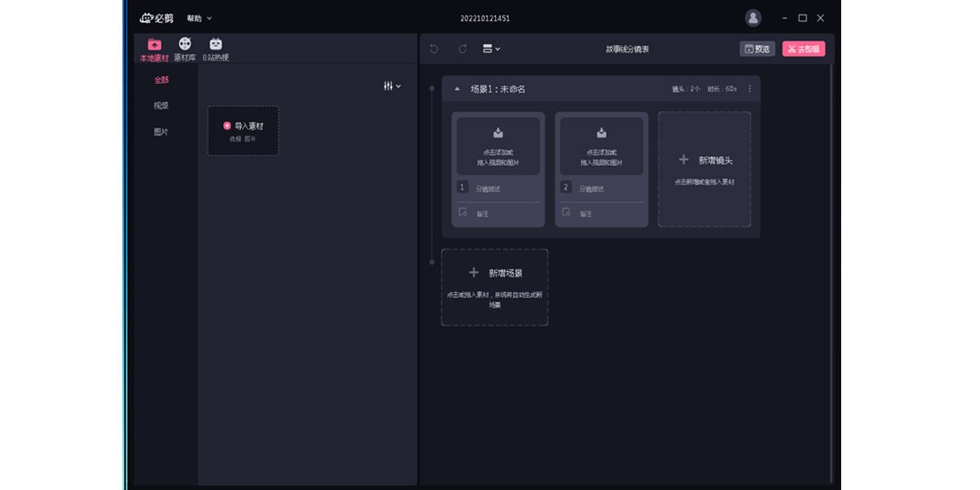The height and width of the screenshot is (490, 980).
Task: Select the 全部 filter category
Action: click(162, 80)
